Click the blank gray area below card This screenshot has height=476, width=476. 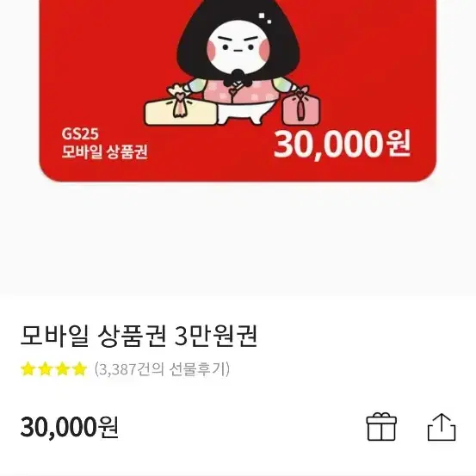click(238, 238)
